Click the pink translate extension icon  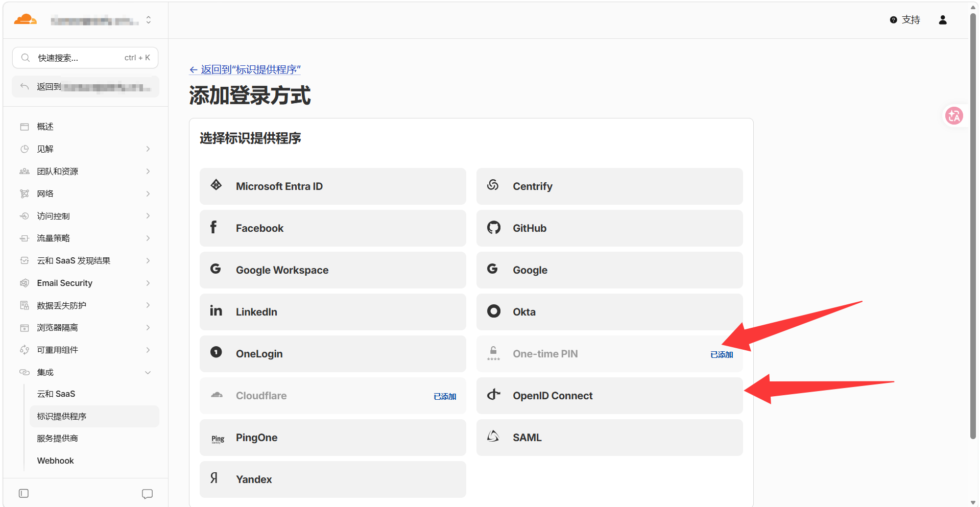coord(954,116)
